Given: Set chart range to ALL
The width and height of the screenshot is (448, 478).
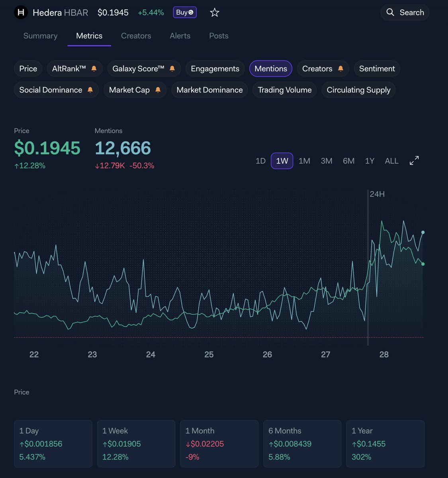Looking at the screenshot, I should pyautogui.click(x=391, y=161).
